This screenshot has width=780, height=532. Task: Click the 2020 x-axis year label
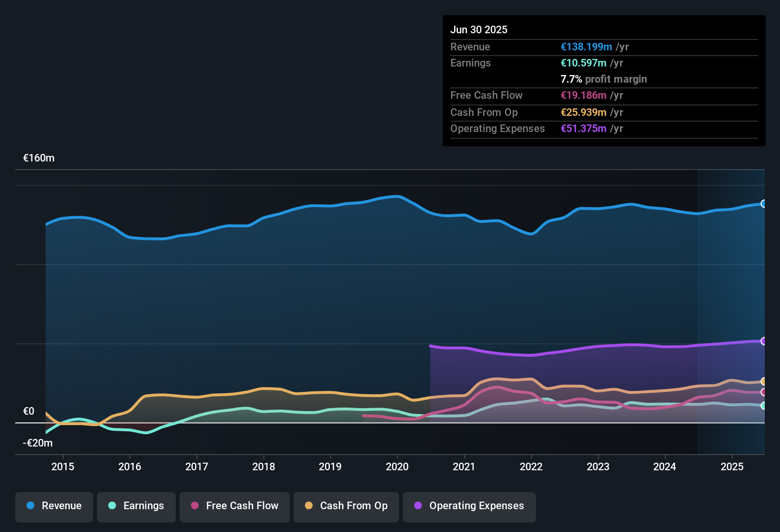(x=397, y=466)
